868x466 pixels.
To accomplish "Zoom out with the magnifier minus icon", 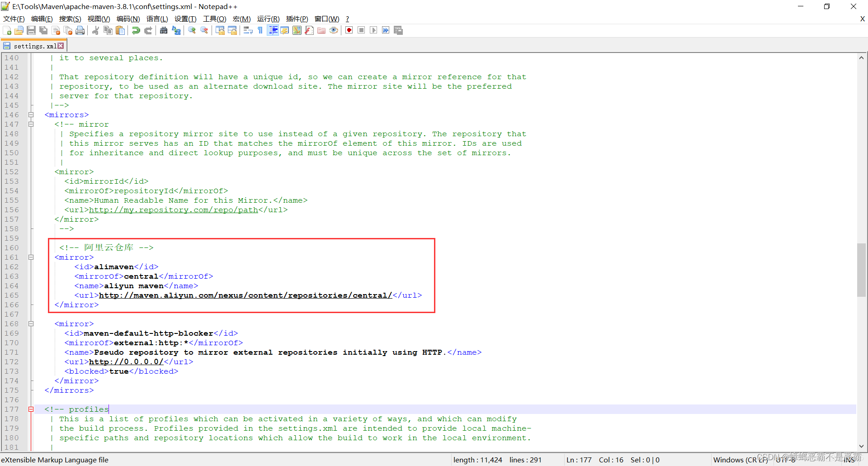I will point(204,30).
